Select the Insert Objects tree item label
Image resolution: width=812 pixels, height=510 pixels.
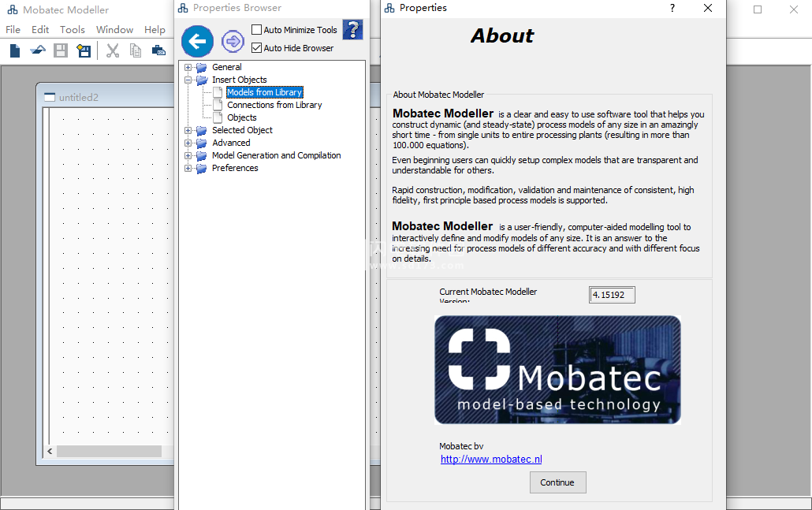click(240, 80)
